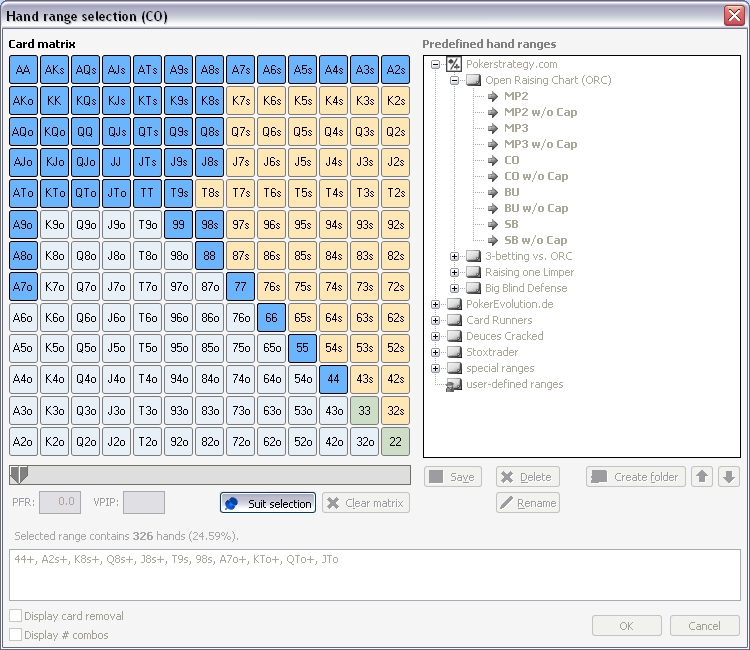750x650 pixels.
Task: Move selected range up with arrow
Action: click(702, 477)
